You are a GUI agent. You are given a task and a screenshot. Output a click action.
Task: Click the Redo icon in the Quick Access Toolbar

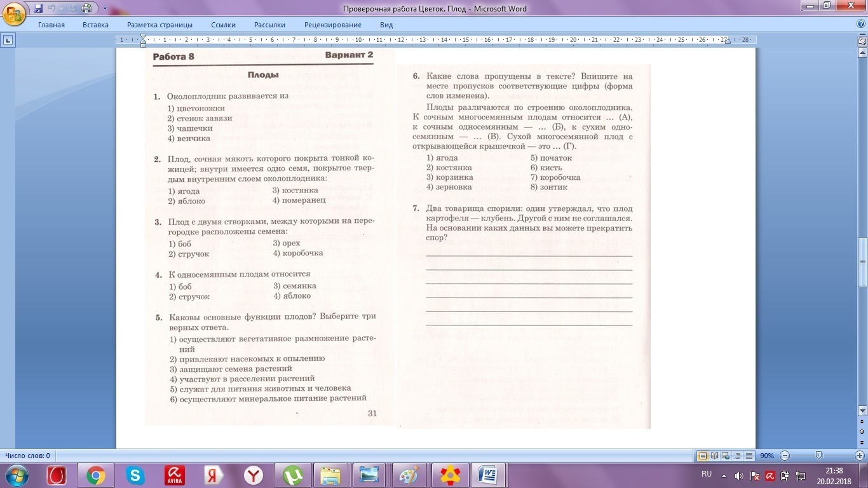coord(71,8)
